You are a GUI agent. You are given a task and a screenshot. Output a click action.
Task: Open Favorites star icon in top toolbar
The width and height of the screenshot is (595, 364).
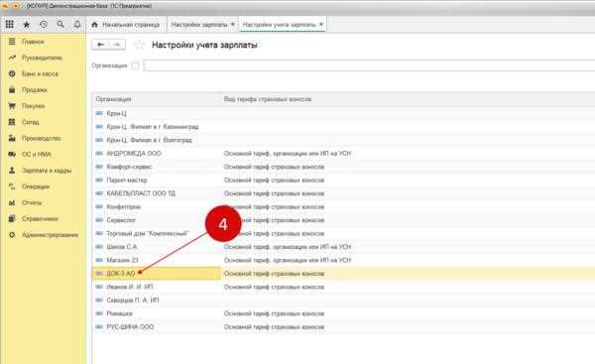pos(27,24)
